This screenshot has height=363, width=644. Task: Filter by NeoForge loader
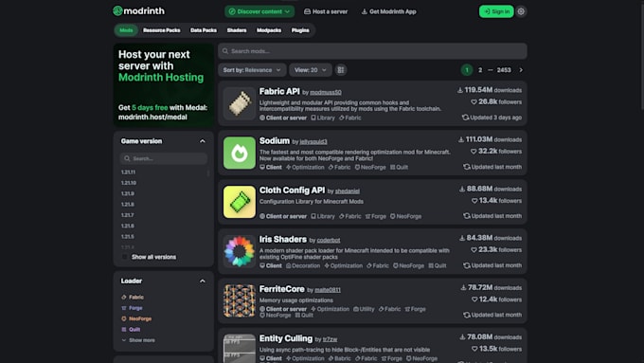[136, 318]
